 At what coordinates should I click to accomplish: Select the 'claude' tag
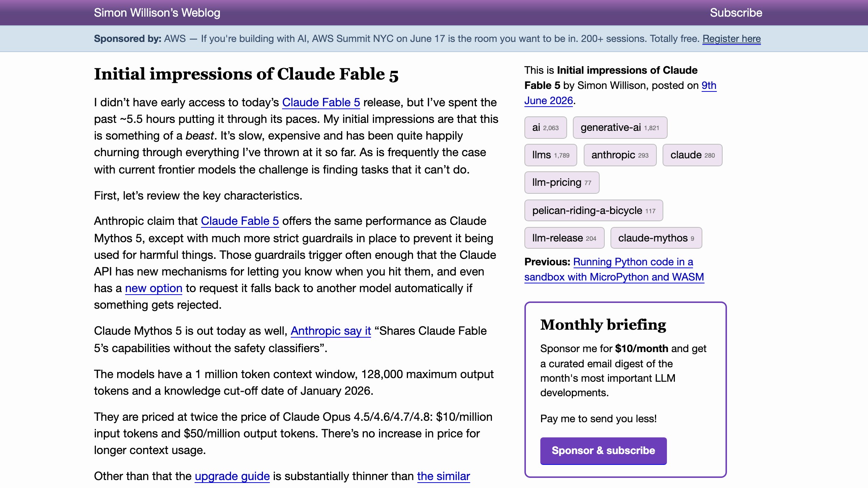(692, 155)
